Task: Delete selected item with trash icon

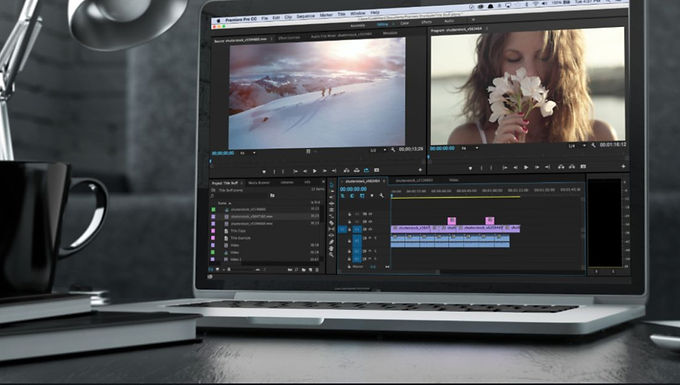Action: coord(317,270)
